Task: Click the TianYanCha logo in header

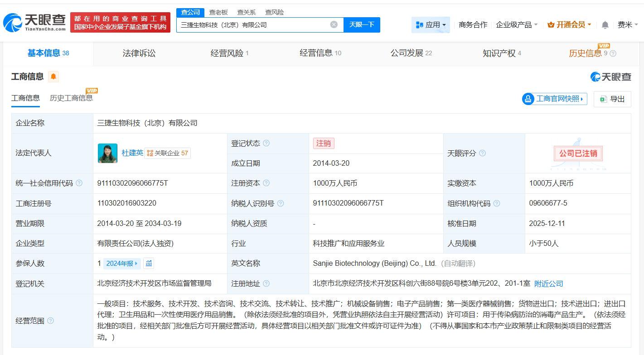Action: pyautogui.click(x=34, y=22)
